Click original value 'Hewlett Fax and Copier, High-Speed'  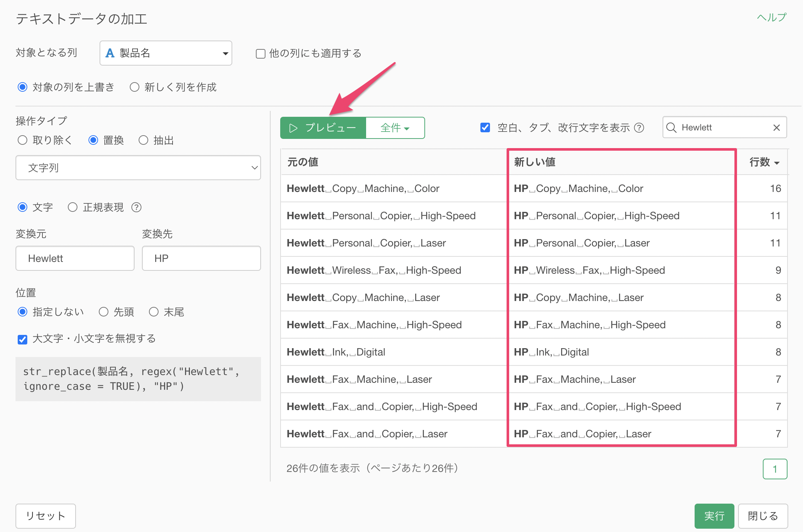tap(382, 406)
